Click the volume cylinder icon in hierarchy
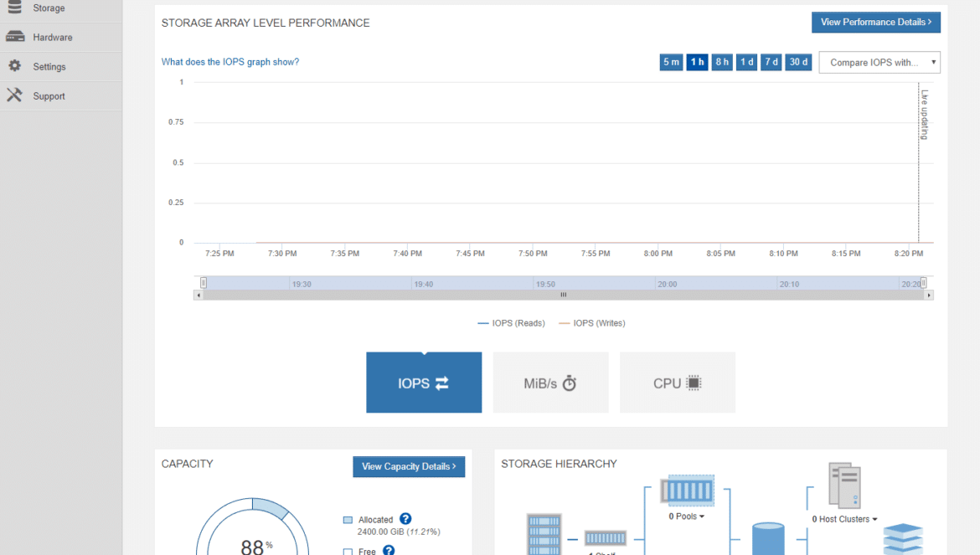The image size is (980, 555). click(768, 539)
